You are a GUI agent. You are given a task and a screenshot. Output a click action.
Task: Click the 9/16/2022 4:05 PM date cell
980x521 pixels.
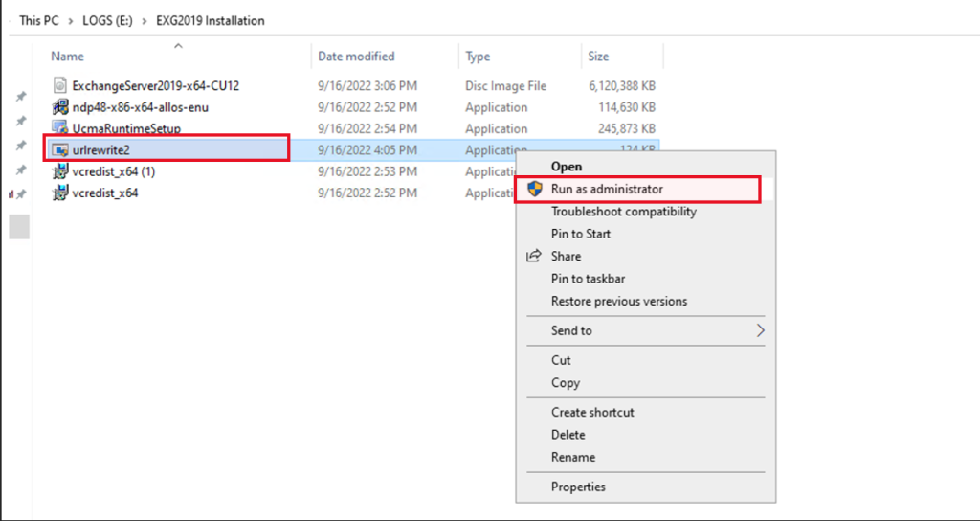pos(367,150)
